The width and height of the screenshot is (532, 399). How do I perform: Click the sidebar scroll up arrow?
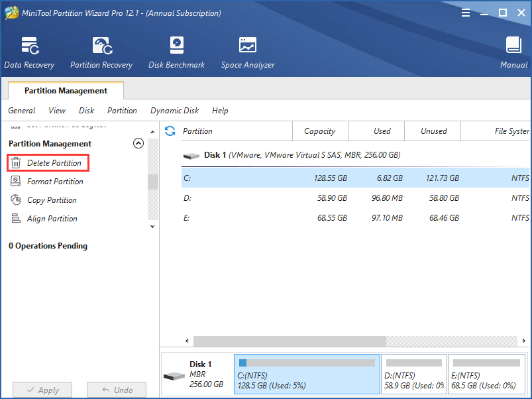click(152, 132)
